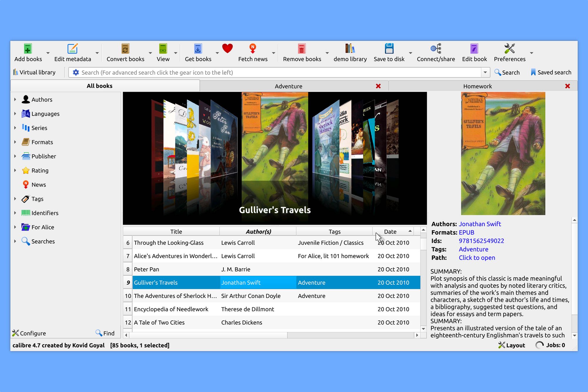Screen dimensions: 588x392
Task: Expand the Rating tree node arrow
Action: 15,170
